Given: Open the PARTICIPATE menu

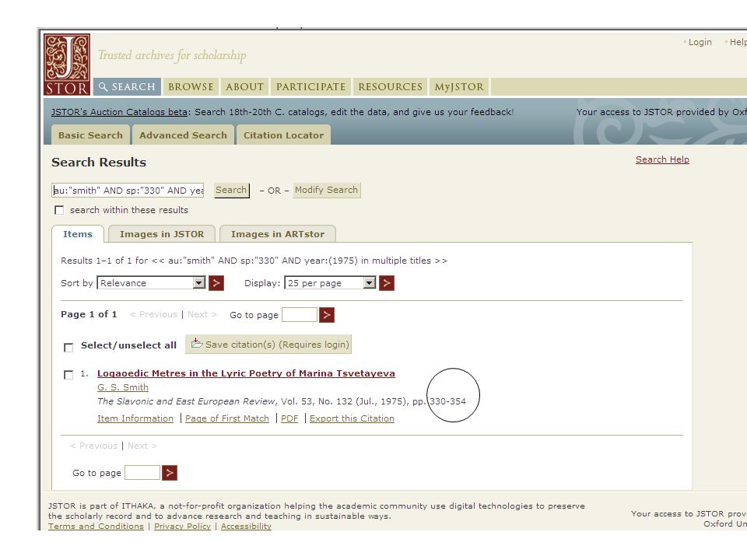Looking at the screenshot, I should (x=310, y=86).
